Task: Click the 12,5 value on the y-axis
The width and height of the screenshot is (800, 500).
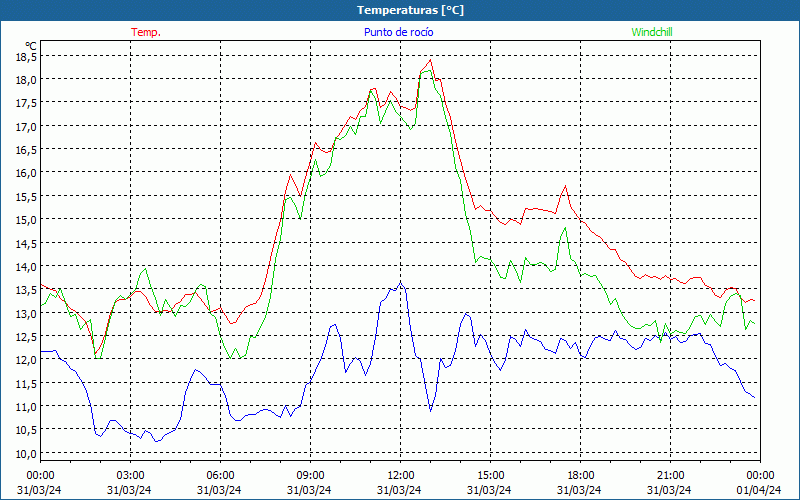Action: [26, 336]
